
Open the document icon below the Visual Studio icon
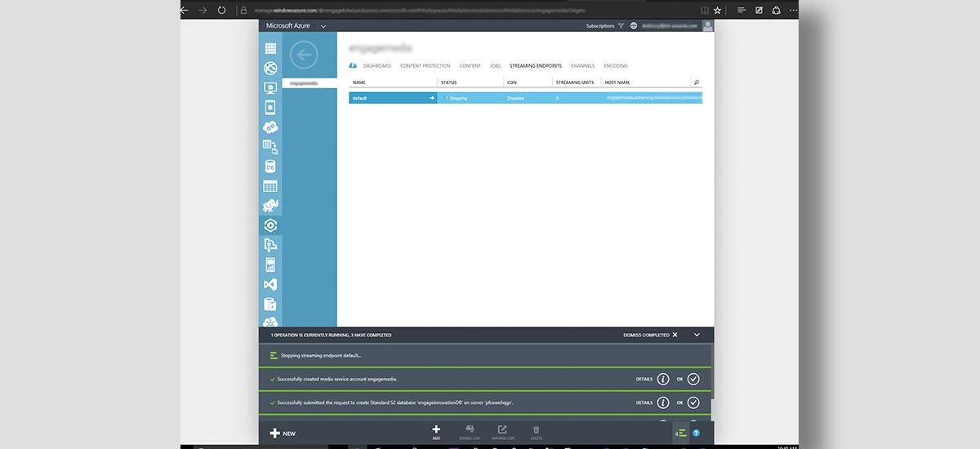270,304
